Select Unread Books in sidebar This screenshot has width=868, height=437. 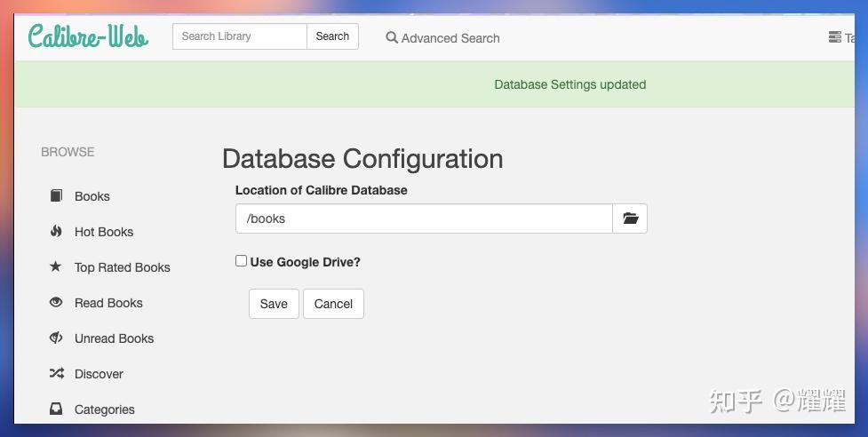114,338
